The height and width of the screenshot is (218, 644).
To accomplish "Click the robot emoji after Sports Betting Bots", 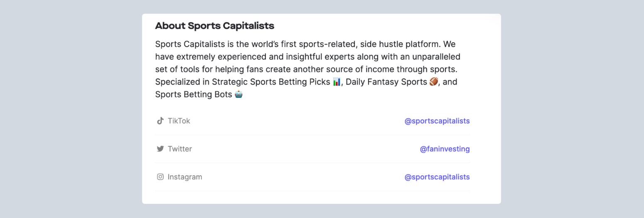I will [x=238, y=94].
